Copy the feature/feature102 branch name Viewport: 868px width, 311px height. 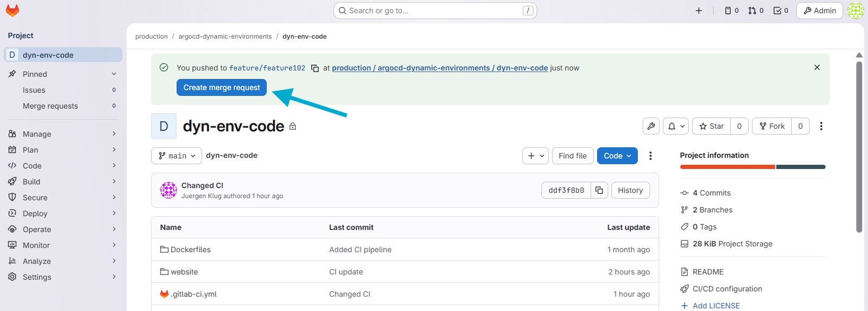click(x=314, y=68)
